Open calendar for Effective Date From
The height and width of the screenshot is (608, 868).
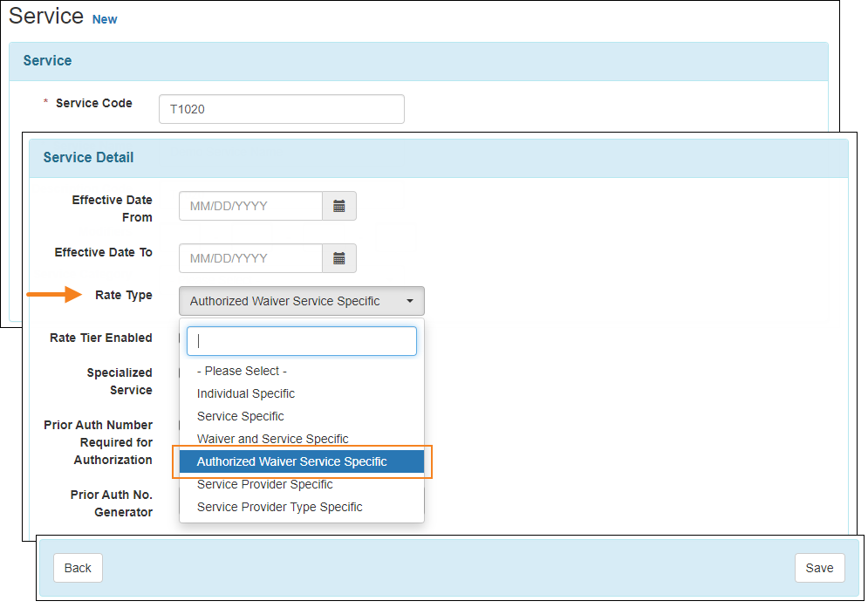[339, 206]
